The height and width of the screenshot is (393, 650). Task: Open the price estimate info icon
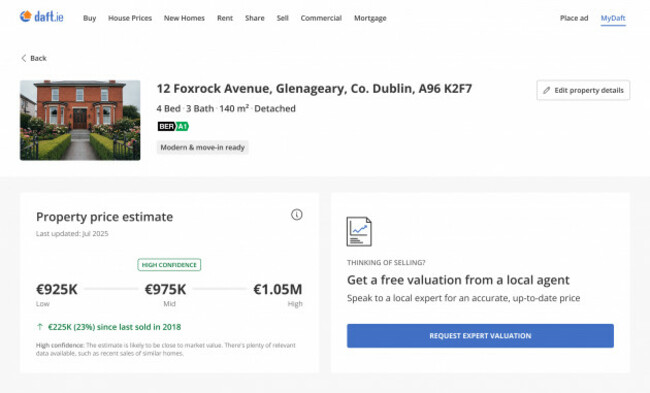tap(296, 215)
